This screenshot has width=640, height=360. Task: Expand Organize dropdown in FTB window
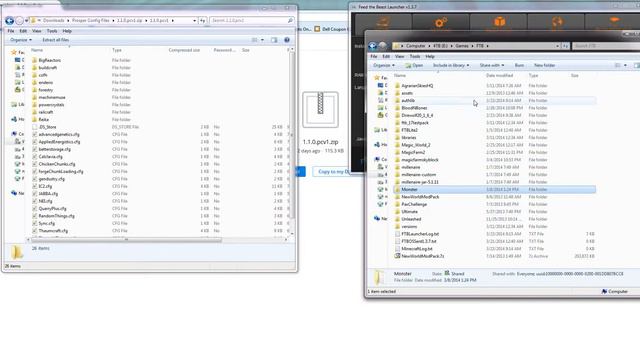click(x=384, y=65)
